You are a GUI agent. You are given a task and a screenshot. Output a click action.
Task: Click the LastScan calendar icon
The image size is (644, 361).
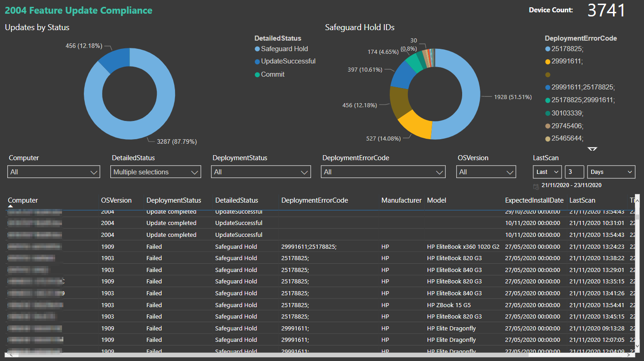click(536, 186)
